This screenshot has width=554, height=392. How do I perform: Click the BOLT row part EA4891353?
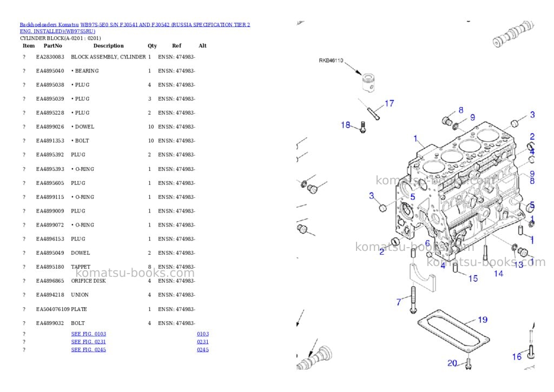[x=50, y=141]
